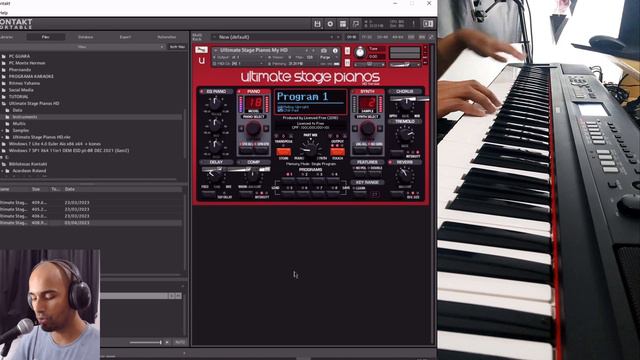
Task: Click the Synth Select large knob
Action: (x=367, y=129)
